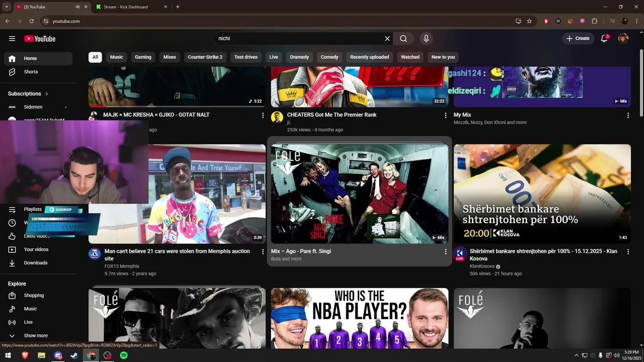Screen dimensions: 644x362
Task: Select the New to you chip
Action: pyautogui.click(x=443, y=57)
